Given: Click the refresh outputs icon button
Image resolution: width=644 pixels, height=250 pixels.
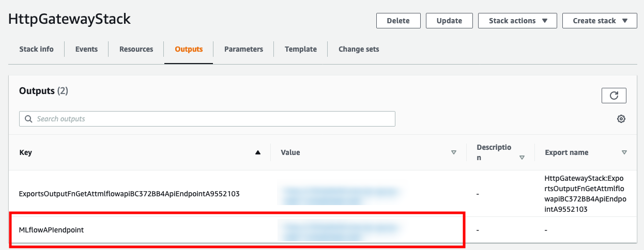Looking at the screenshot, I should pyautogui.click(x=614, y=96).
